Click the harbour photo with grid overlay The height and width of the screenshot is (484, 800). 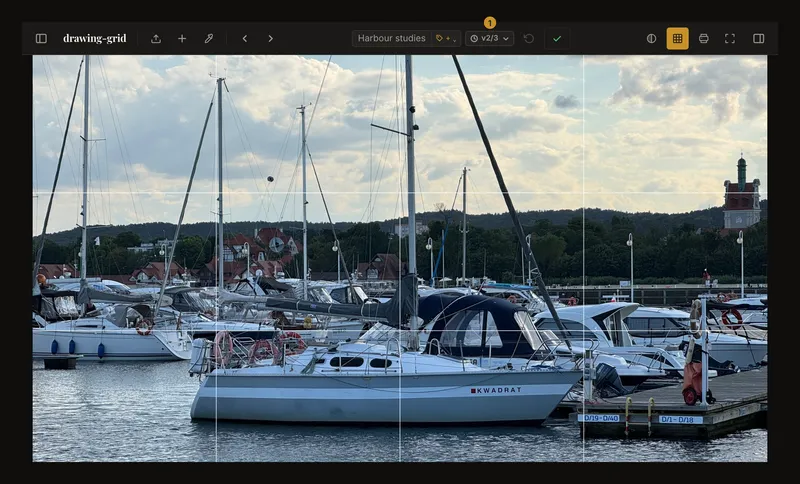tap(400, 259)
